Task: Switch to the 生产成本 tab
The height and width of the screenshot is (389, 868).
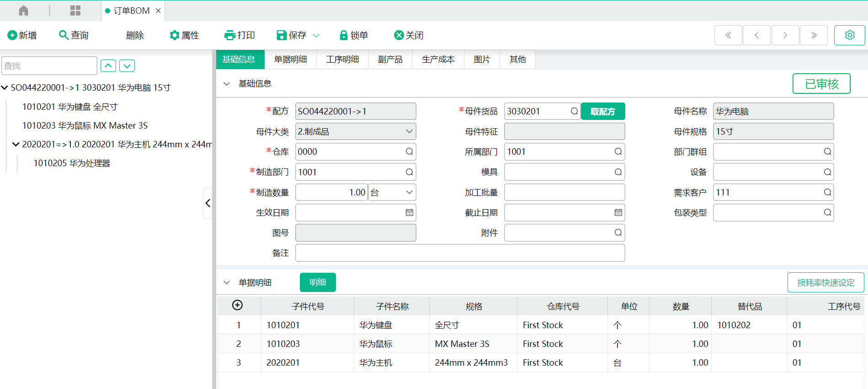Action: click(438, 59)
